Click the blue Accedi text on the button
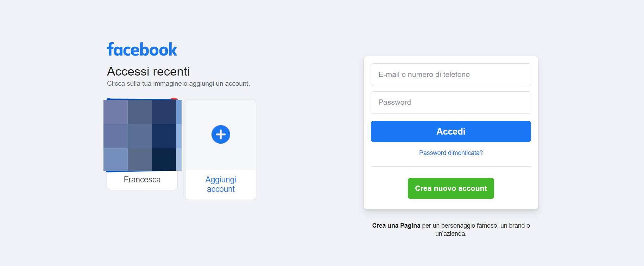Image resolution: width=644 pixels, height=266 pixels. click(450, 131)
